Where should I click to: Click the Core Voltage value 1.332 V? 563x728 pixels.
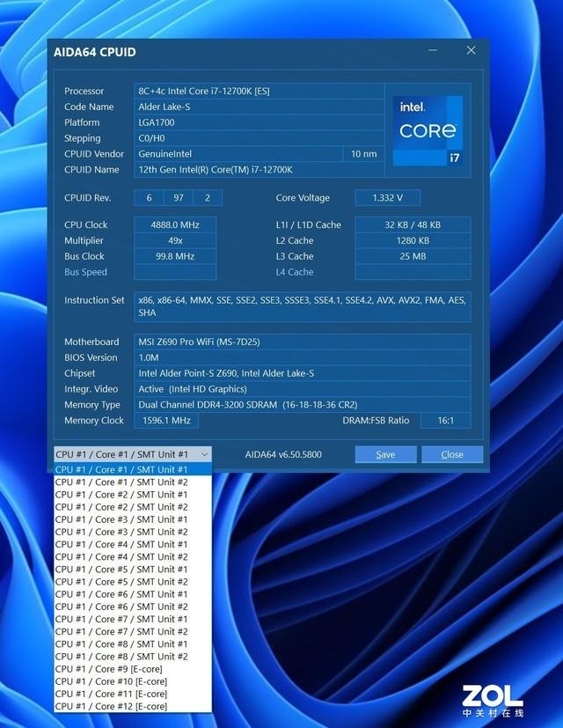point(388,198)
